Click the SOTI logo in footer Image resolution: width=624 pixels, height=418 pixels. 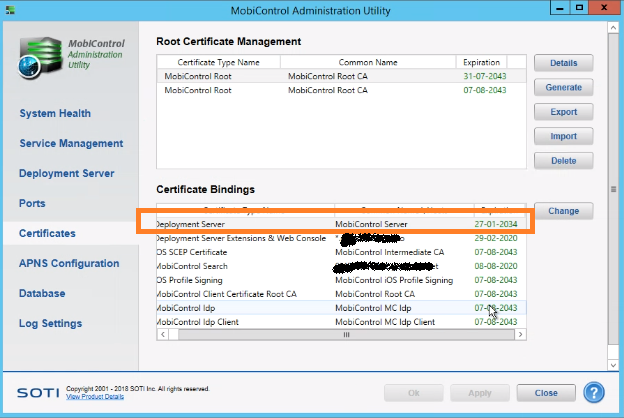tap(37, 392)
